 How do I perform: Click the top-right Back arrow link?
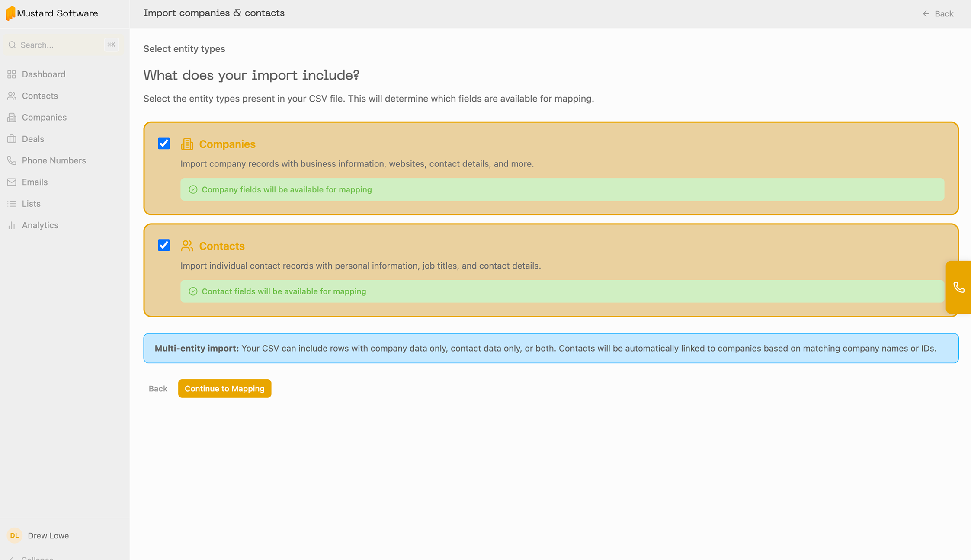pos(938,13)
